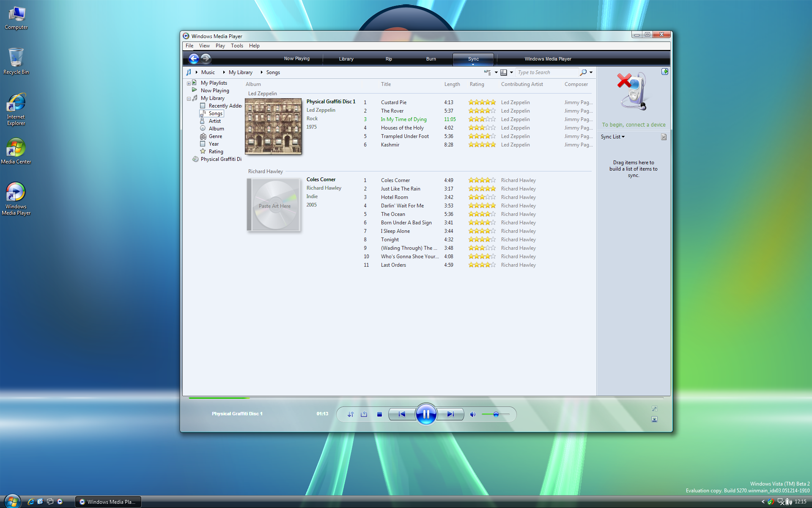812x508 pixels.
Task: Open the view options dropdown arrow
Action: [x=511, y=72]
